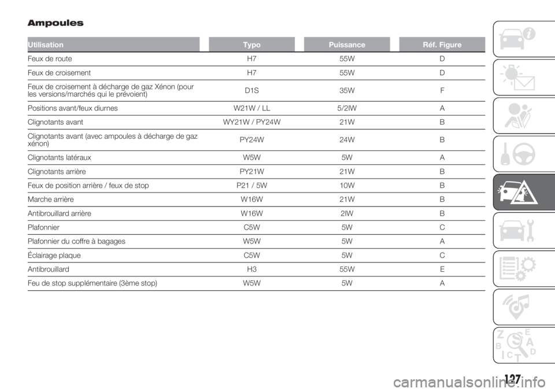Click the carmanualsonline.info watermark link
The width and height of the screenshot is (555, 392).
coord(469,382)
